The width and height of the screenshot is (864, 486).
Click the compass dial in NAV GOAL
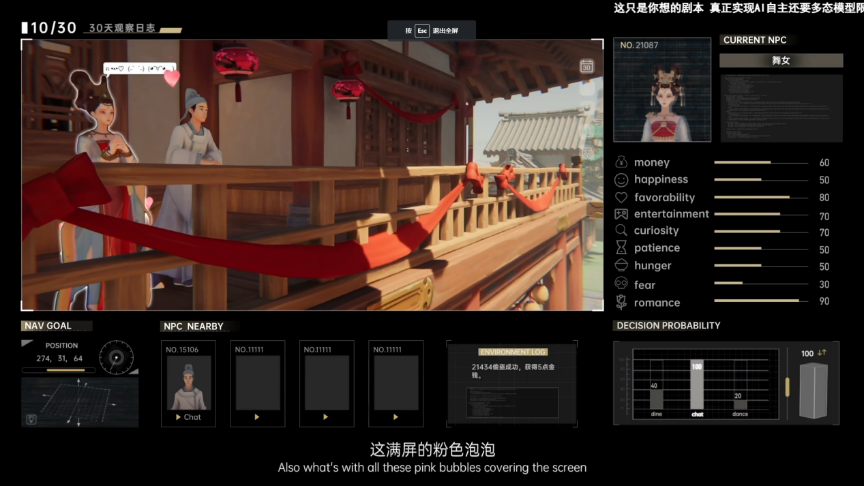click(116, 357)
